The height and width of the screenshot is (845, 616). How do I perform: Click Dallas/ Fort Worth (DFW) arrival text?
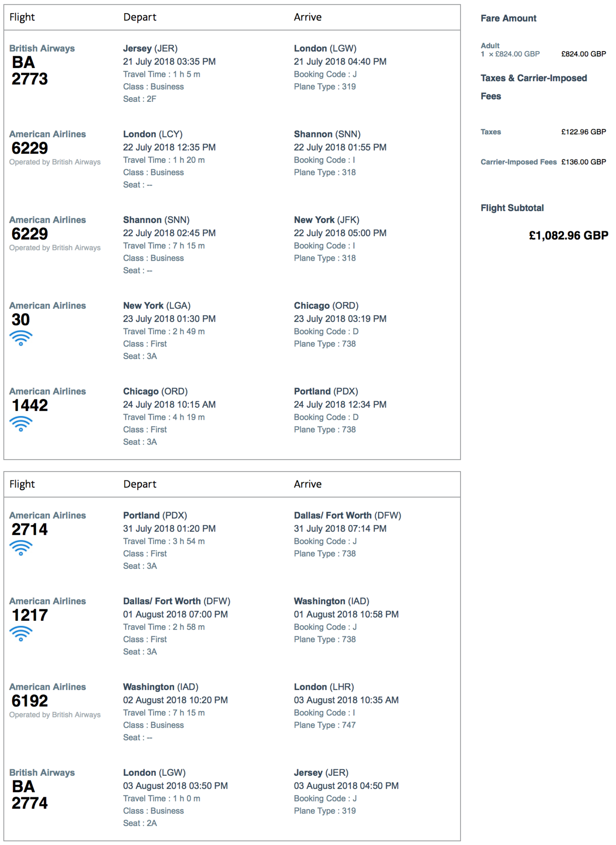point(347,515)
